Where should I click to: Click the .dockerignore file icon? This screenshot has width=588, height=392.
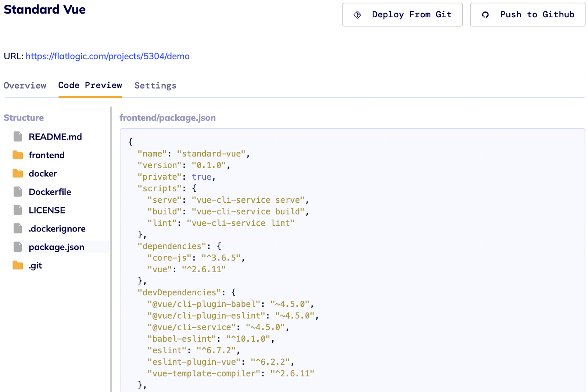[18, 229]
